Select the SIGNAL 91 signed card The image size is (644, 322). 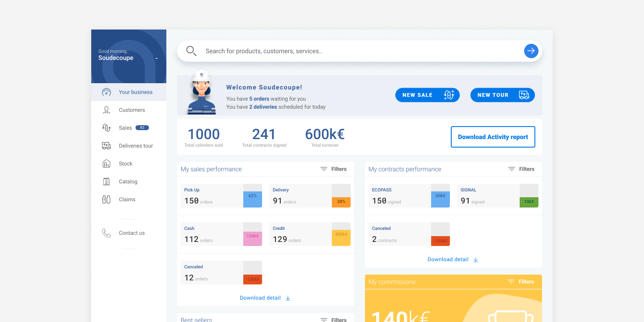click(498, 196)
